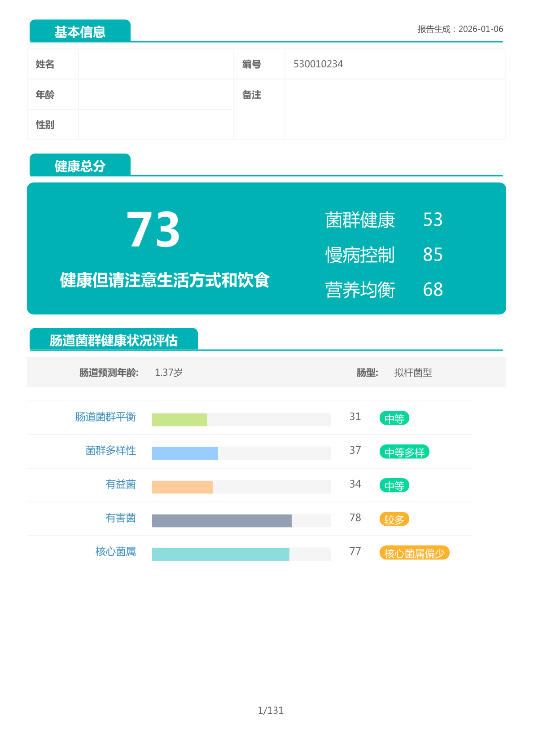This screenshot has height=756, width=534.
Task: Click the 有害菌 label link
Action: [121, 518]
